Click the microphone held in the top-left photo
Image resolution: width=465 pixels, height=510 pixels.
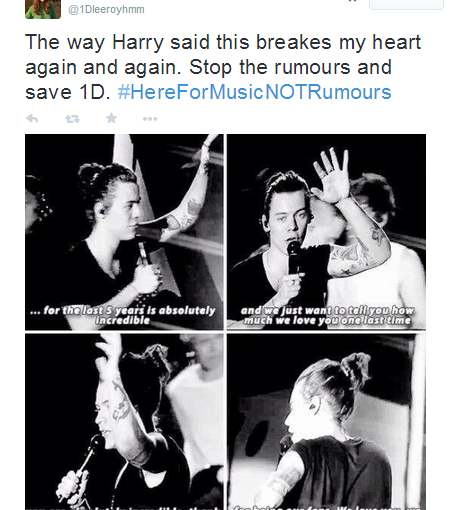pos(144,252)
